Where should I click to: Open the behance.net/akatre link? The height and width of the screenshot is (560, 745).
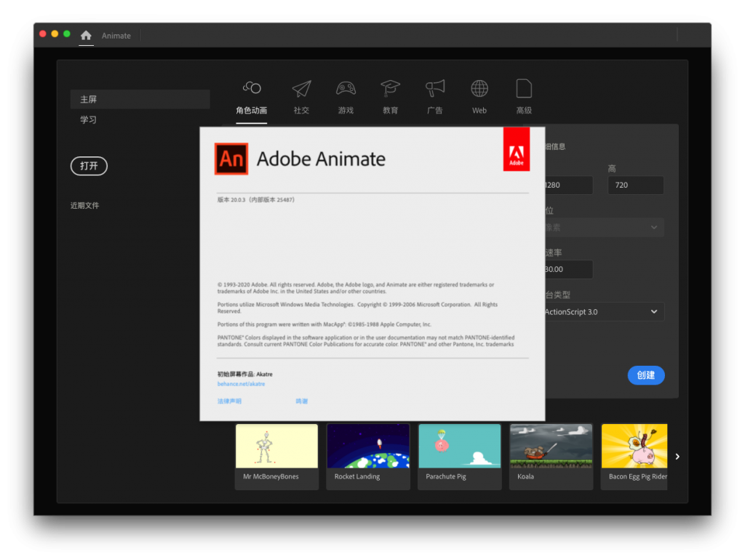tap(241, 384)
